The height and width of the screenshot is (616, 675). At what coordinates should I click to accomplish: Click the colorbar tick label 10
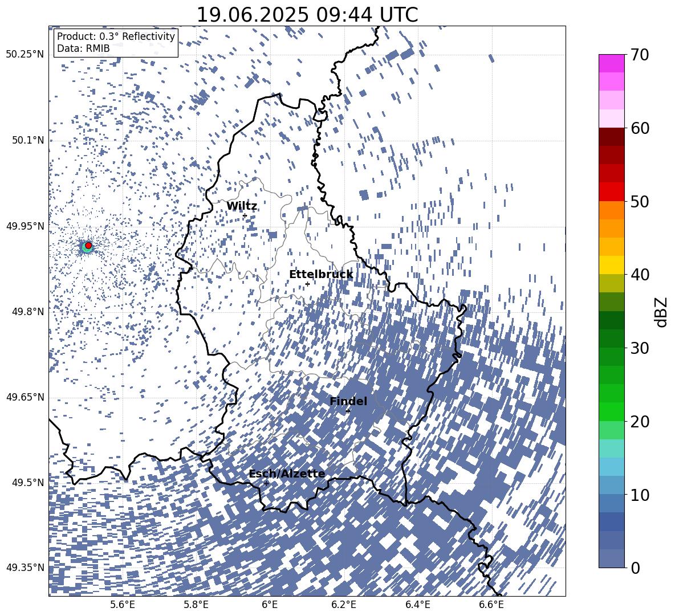click(x=640, y=495)
